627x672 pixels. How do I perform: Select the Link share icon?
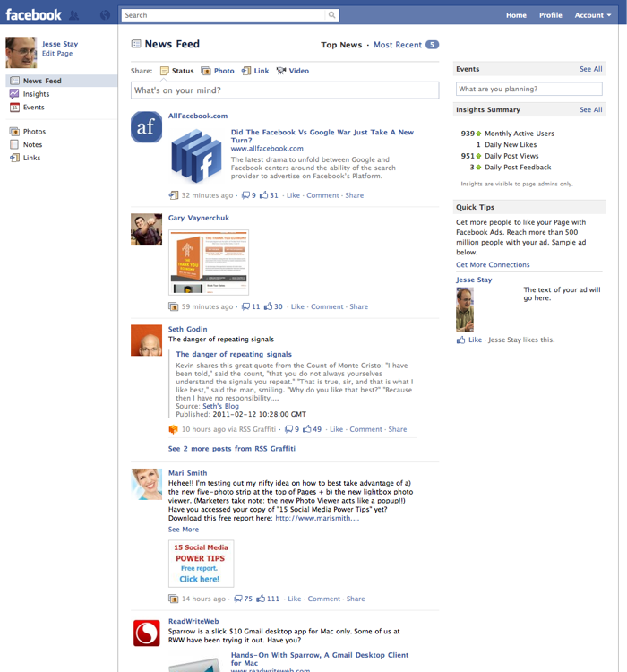point(246,71)
